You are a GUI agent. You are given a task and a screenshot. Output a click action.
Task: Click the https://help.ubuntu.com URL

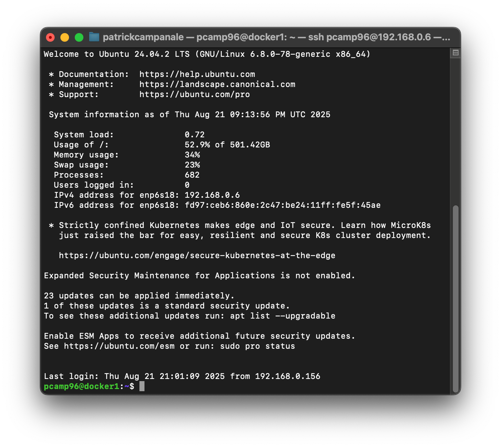point(197,74)
